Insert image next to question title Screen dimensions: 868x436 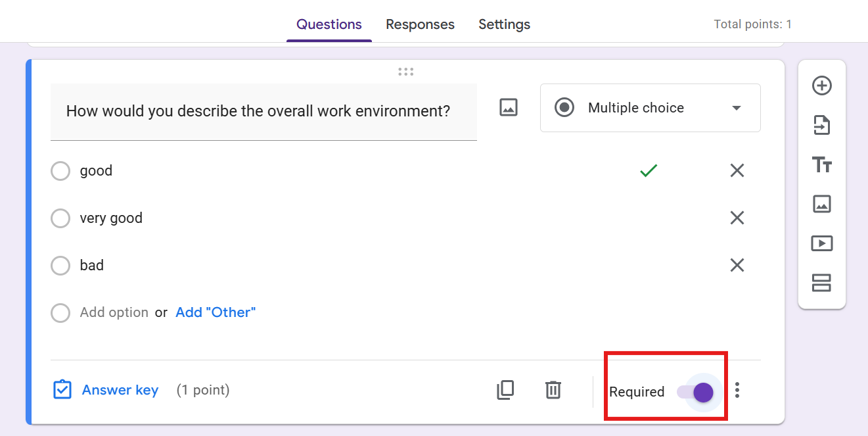tap(509, 107)
